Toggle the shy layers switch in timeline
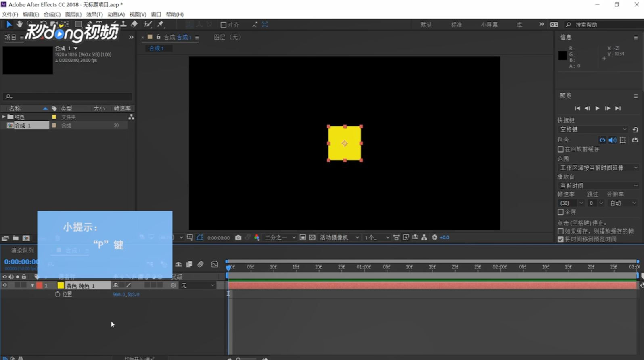Image resolution: width=644 pixels, height=360 pixels. [x=178, y=264]
